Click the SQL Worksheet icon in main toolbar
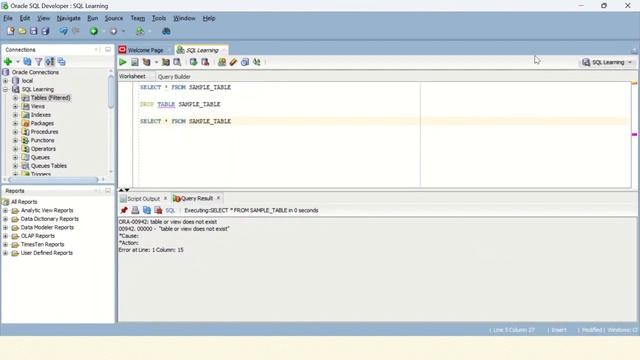 coord(140,31)
